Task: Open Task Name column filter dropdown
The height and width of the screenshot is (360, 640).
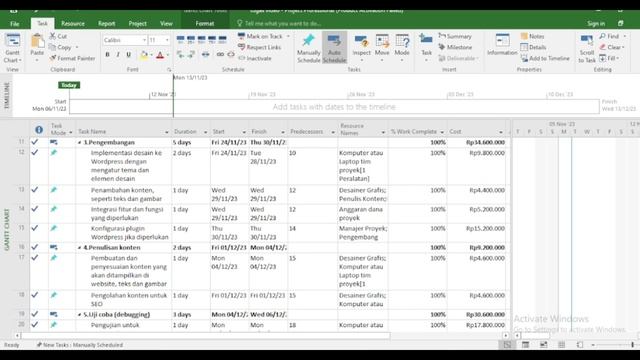Action: pyautogui.click(x=167, y=132)
